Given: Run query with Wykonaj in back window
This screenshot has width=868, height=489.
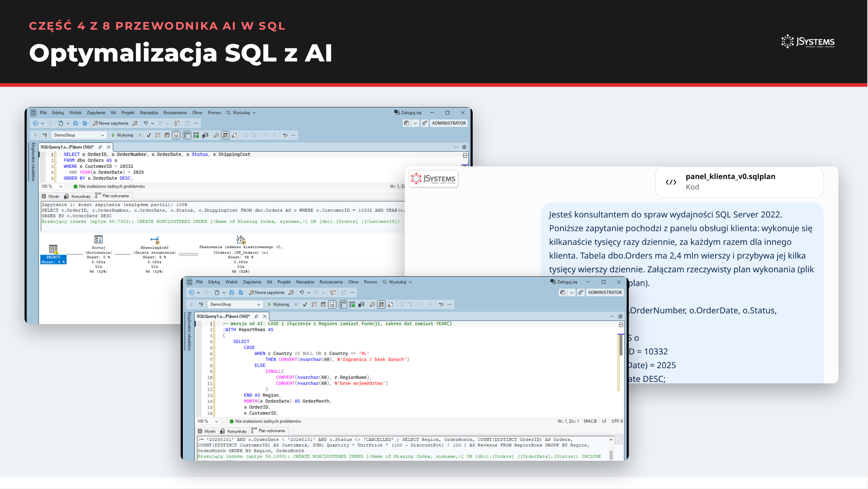Looking at the screenshot, I should [x=122, y=135].
